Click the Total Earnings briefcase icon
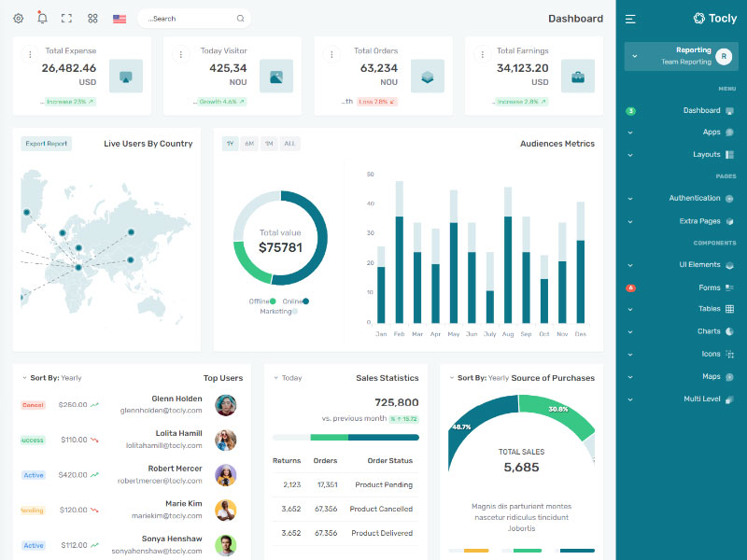747x560 pixels. tap(577, 77)
